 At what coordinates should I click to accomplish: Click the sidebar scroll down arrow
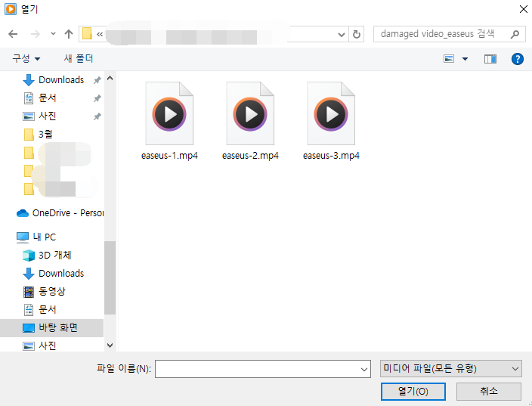point(110,346)
